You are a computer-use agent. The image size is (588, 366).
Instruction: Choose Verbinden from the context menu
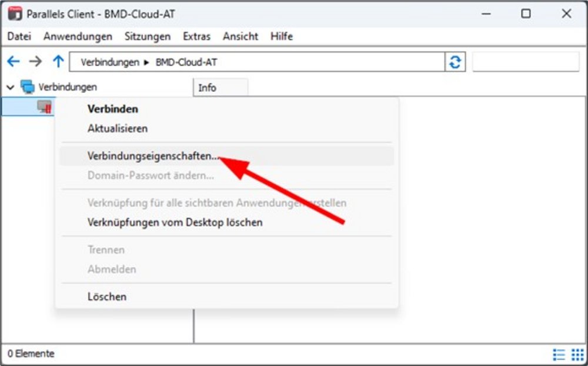[x=112, y=109]
